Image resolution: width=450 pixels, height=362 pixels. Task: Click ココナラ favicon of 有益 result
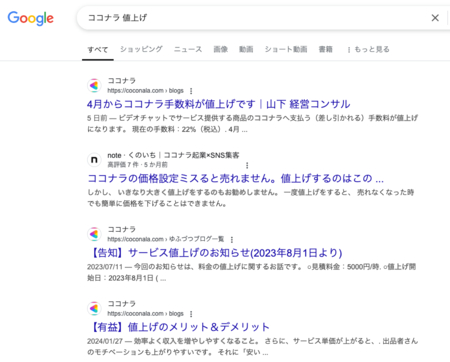coord(94,309)
